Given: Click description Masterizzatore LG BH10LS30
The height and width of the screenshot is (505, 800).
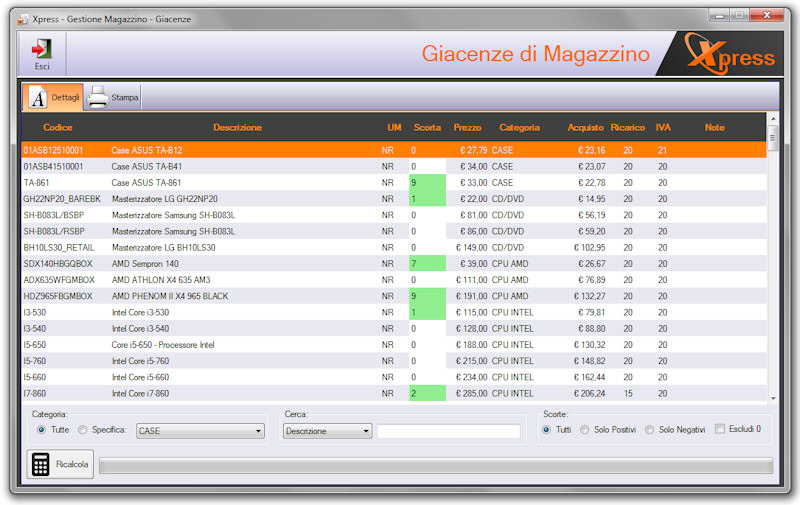Looking at the screenshot, I should pos(163,247).
